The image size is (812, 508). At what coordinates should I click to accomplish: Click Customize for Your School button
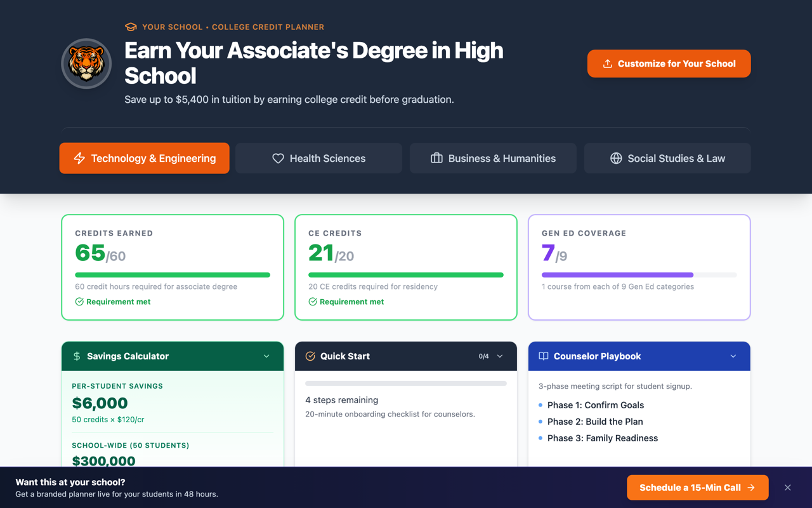[669, 63]
